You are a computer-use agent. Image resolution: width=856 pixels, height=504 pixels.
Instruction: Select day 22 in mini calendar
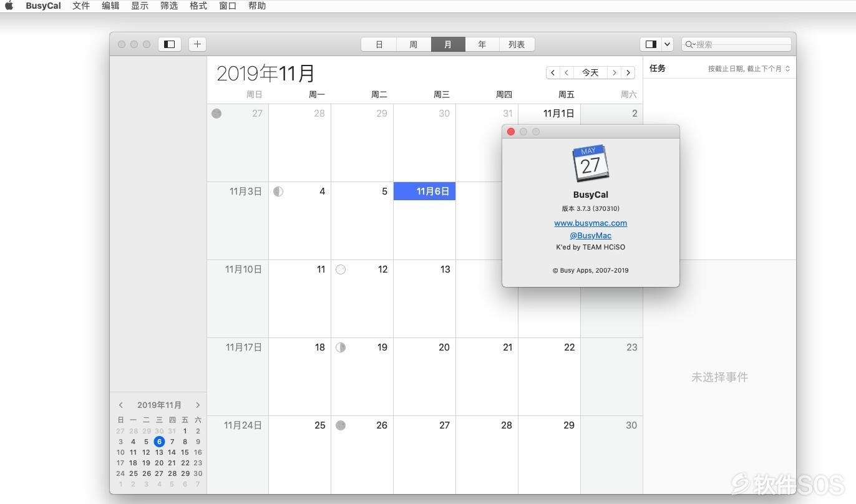(185, 463)
